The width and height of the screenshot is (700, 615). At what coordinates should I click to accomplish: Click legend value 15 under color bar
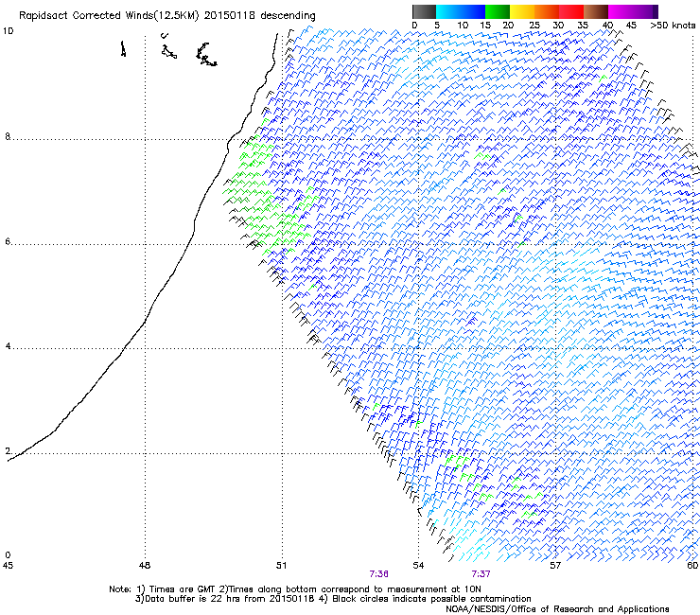click(485, 26)
